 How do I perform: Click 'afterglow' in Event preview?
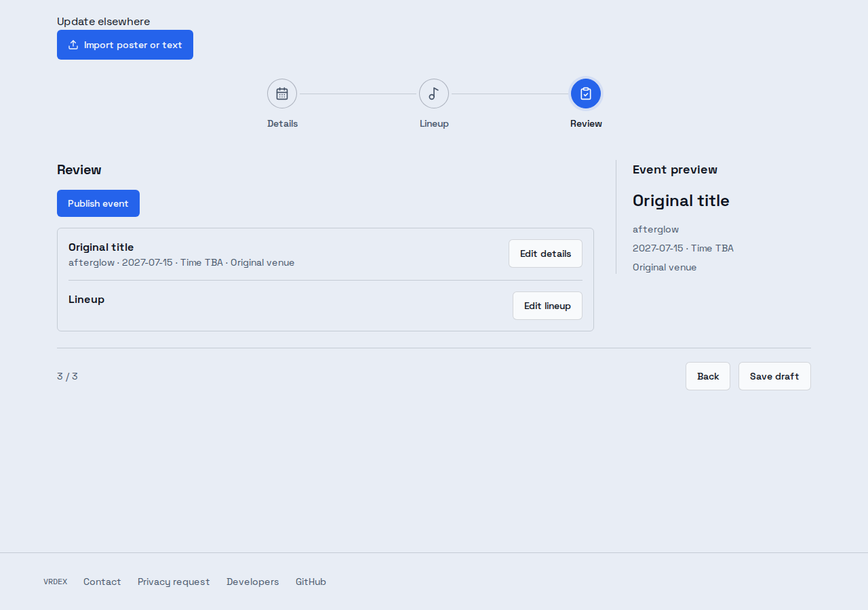(x=656, y=229)
